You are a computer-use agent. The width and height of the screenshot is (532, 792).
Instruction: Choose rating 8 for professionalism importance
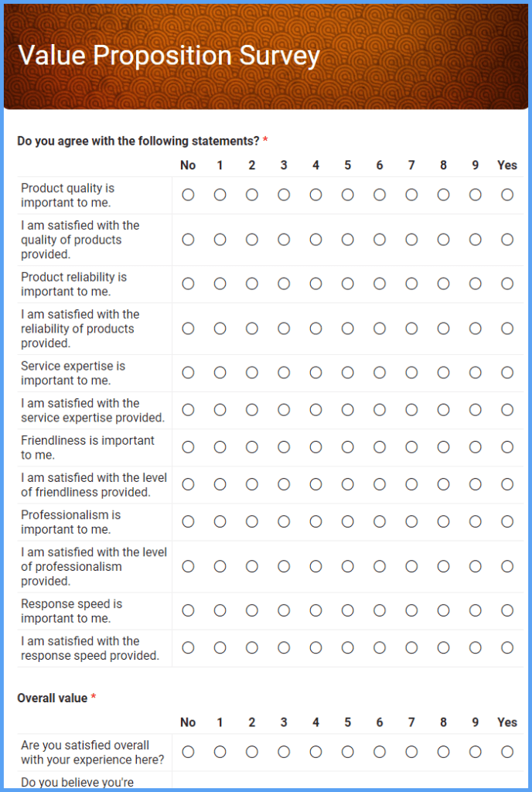[x=442, y=521]
